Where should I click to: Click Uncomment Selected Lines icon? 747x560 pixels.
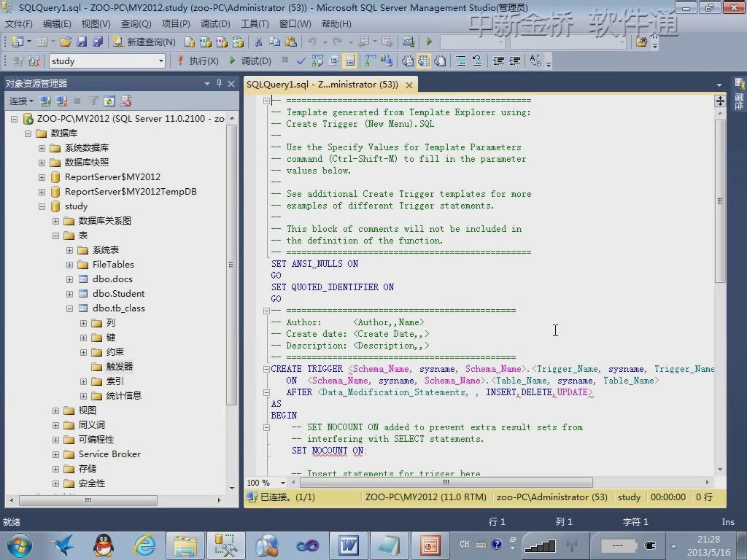(477, 61)
